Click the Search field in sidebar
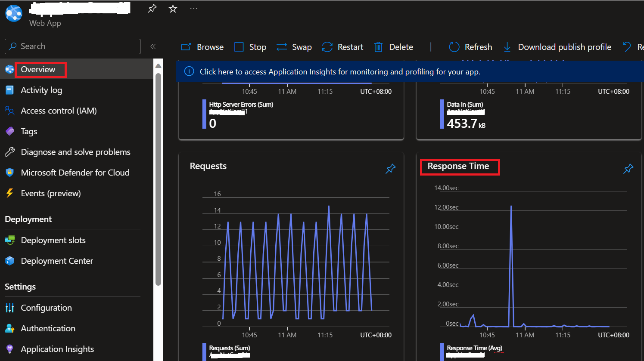This screenshot has width=644, height=361. pos(72,46)
